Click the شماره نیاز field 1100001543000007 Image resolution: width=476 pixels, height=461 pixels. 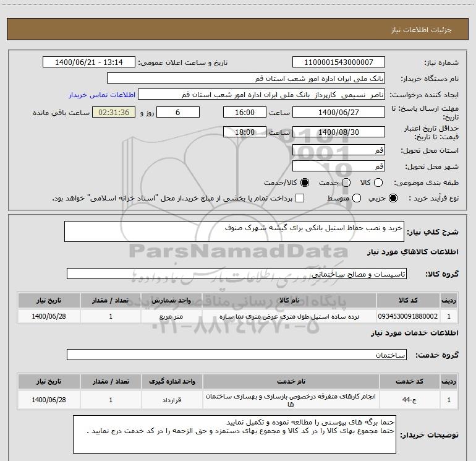pos(339,62)
